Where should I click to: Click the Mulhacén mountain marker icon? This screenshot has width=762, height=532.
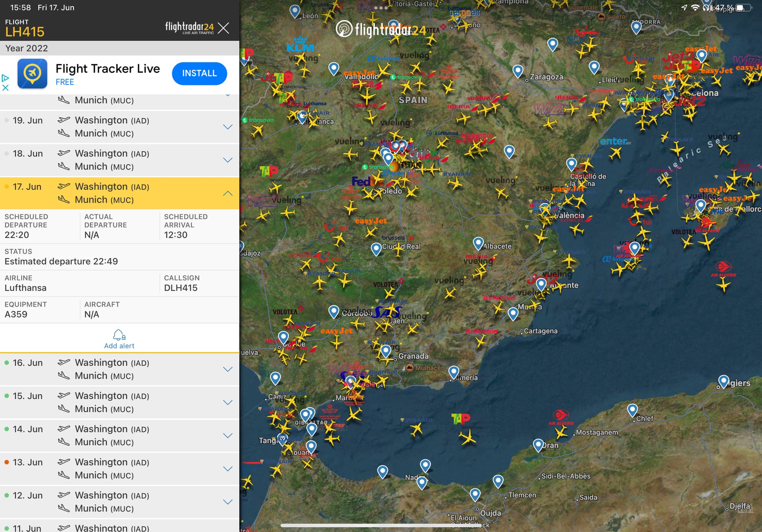tap(410, 368)
